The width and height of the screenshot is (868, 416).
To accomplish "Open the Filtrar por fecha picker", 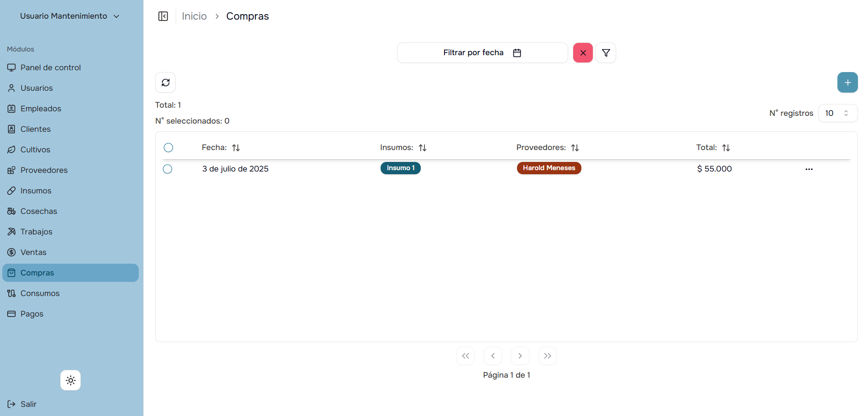I will (x=482, y=53).
